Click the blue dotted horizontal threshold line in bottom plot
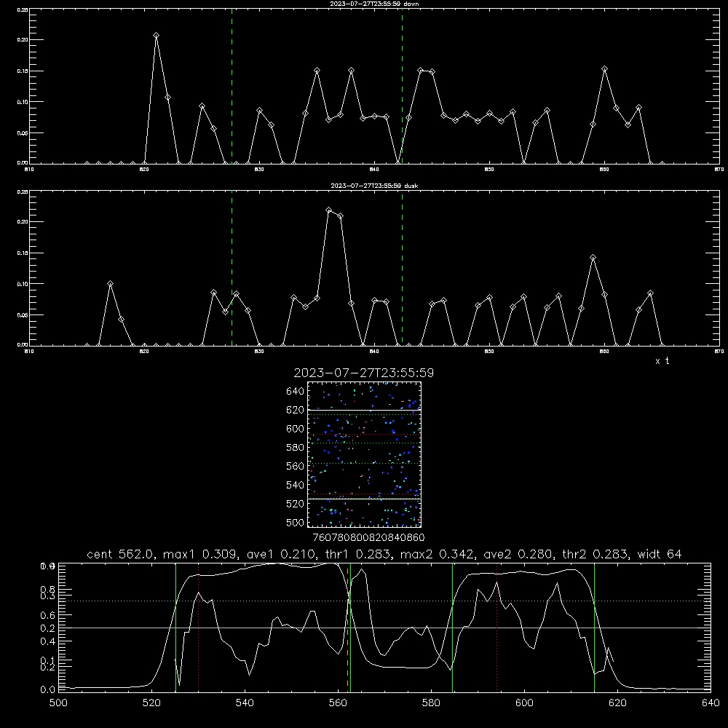 (x=384, y=601)
